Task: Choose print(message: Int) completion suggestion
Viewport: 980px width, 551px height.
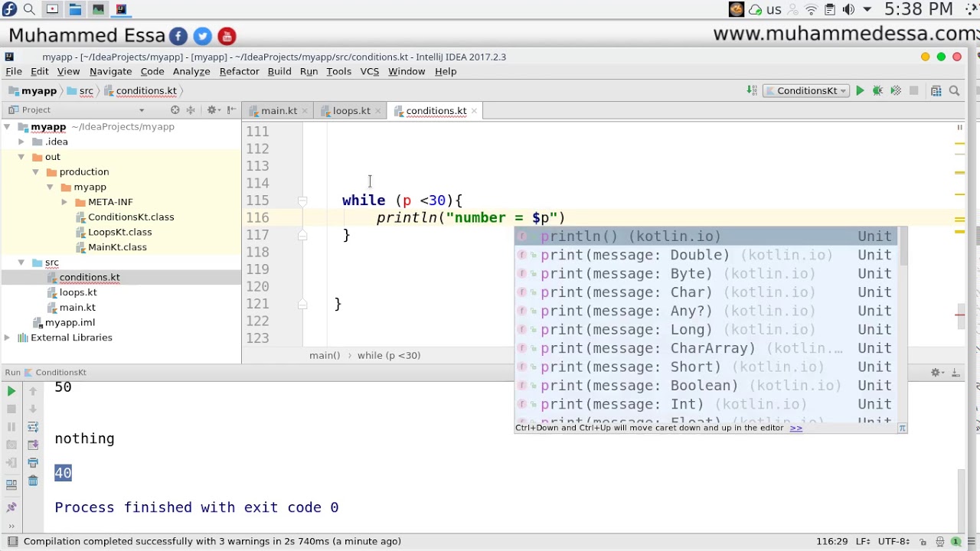Action: [705, 404]
